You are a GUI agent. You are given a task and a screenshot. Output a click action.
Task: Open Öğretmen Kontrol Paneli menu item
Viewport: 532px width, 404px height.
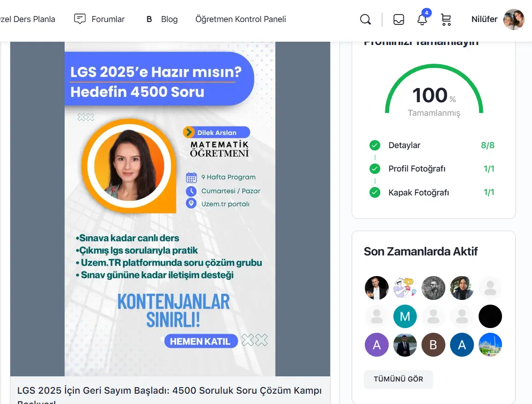pos(241,19)
